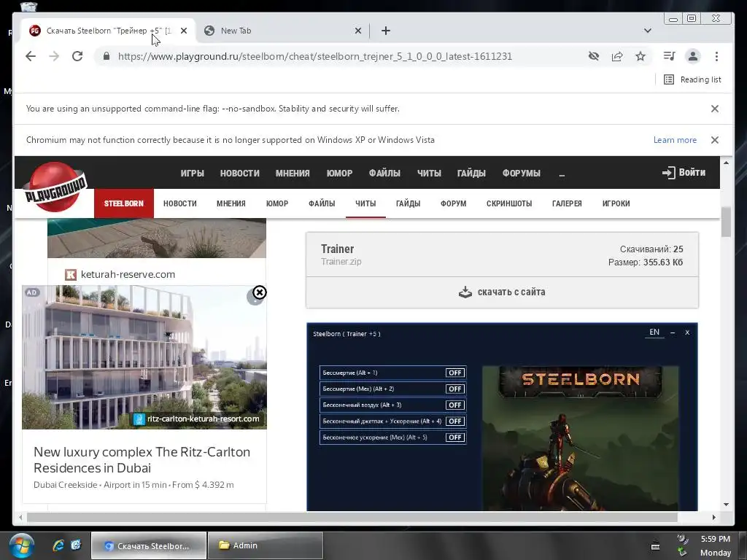Click the Trainer.zip file name
The image size is (747, 560).
(341, 262)
